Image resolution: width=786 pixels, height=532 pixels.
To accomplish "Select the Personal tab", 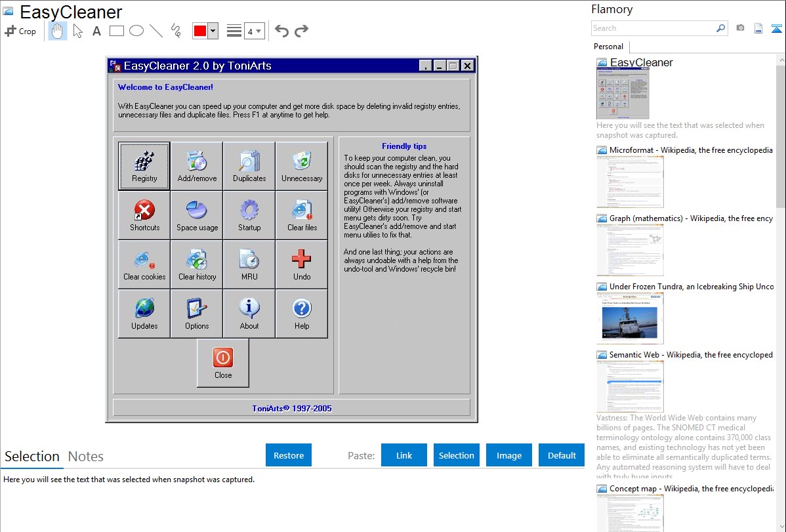I will (609, 47).
